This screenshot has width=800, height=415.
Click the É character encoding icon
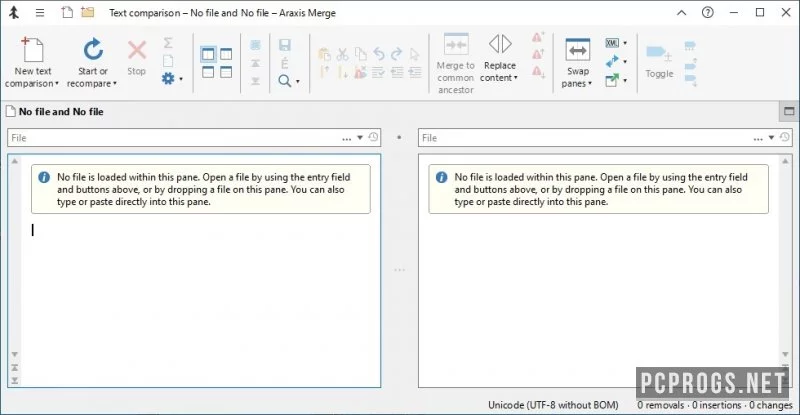coord(285,63)
